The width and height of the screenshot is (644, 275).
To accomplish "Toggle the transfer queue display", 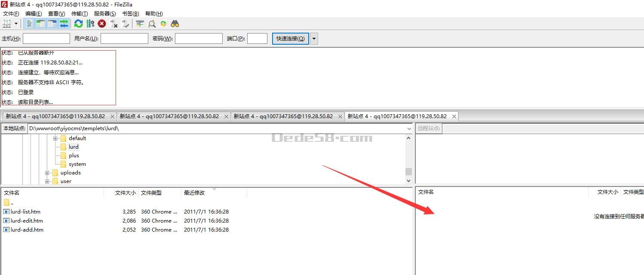I will 64,24.
